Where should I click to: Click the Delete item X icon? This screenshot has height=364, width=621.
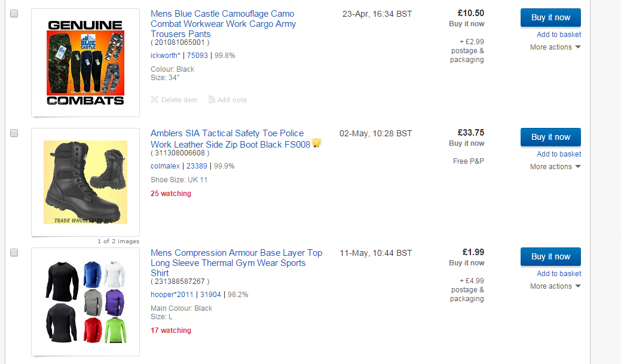154,99
